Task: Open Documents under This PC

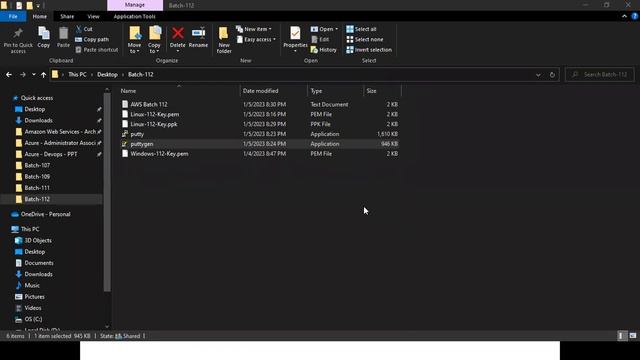Action: [x=39, y=263]
